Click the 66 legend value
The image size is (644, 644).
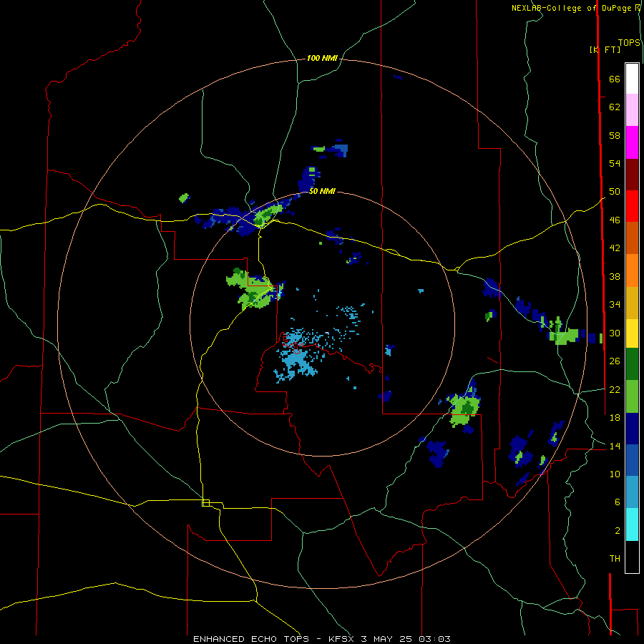(x=615, y=79)
